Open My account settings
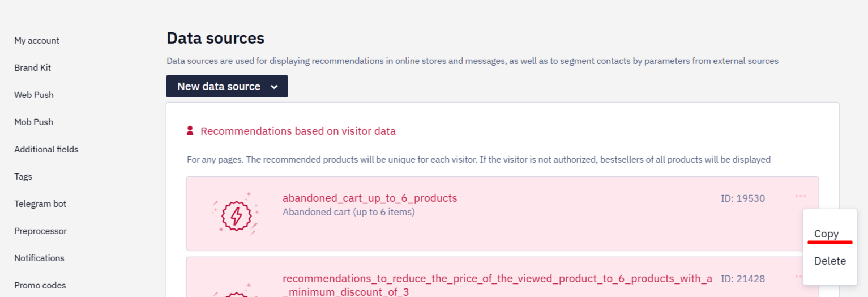868x297 pixels. click(x=37, y=40)
